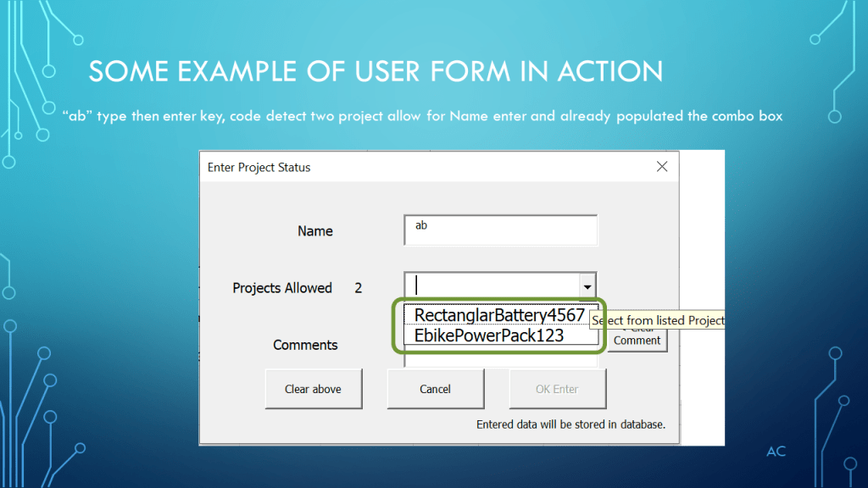This screenshot has height=488, width=868.
Task: Click the AC initials on slide corner
Action: pos(776,452)
